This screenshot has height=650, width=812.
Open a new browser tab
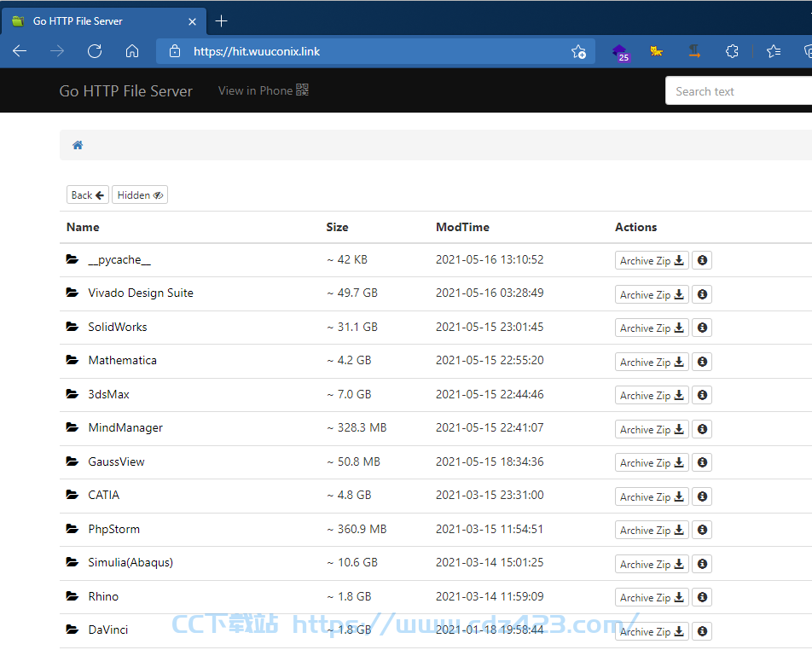pos(221,21)
